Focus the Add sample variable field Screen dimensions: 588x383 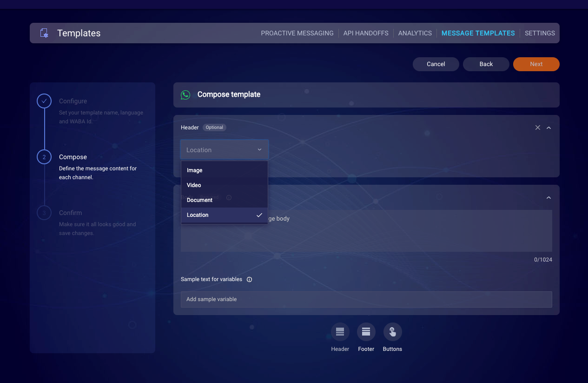366,299
